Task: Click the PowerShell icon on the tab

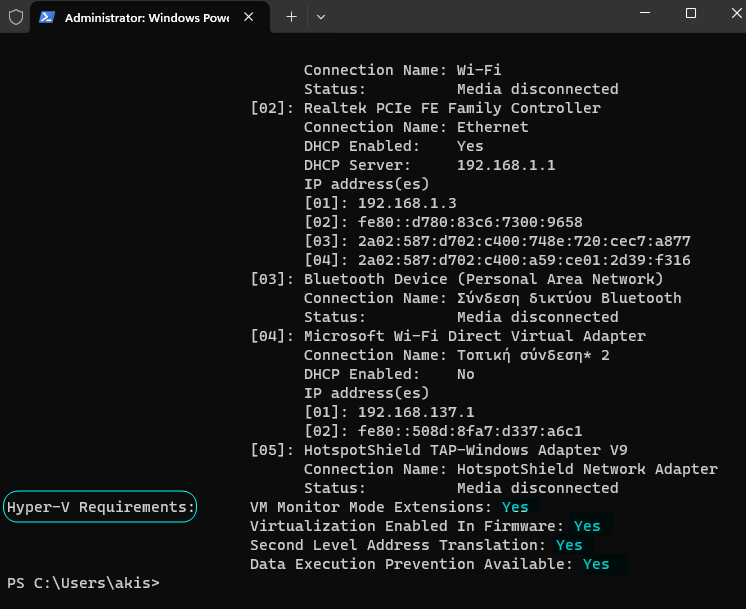Action: click(47, 17)
